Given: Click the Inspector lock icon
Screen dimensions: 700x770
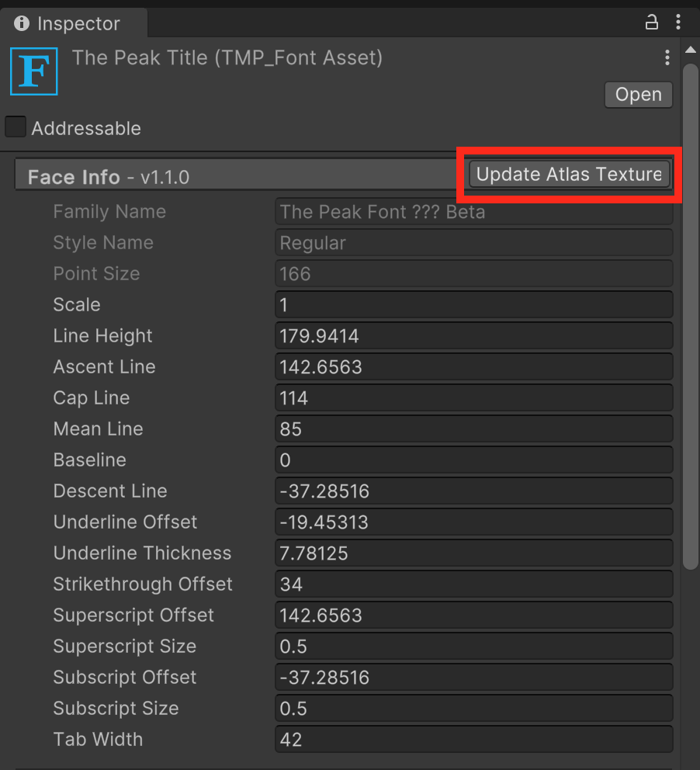Looking at the screenshot, I should pyautogui.click(x=652, y=23).
